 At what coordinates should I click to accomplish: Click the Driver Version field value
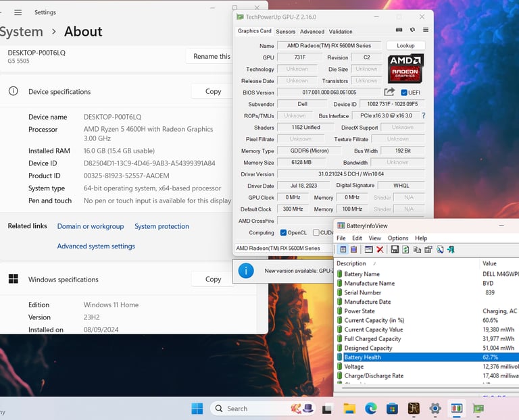coord(351,174)
